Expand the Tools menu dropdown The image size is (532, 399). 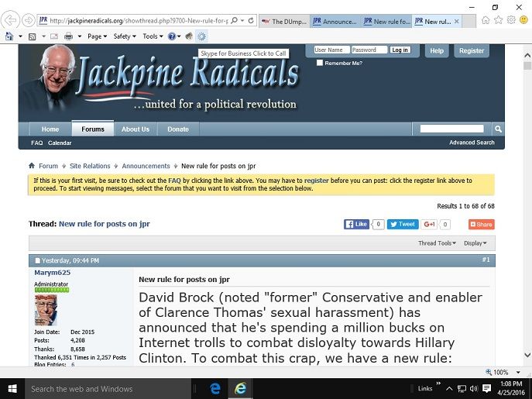(x=153, y=36)
